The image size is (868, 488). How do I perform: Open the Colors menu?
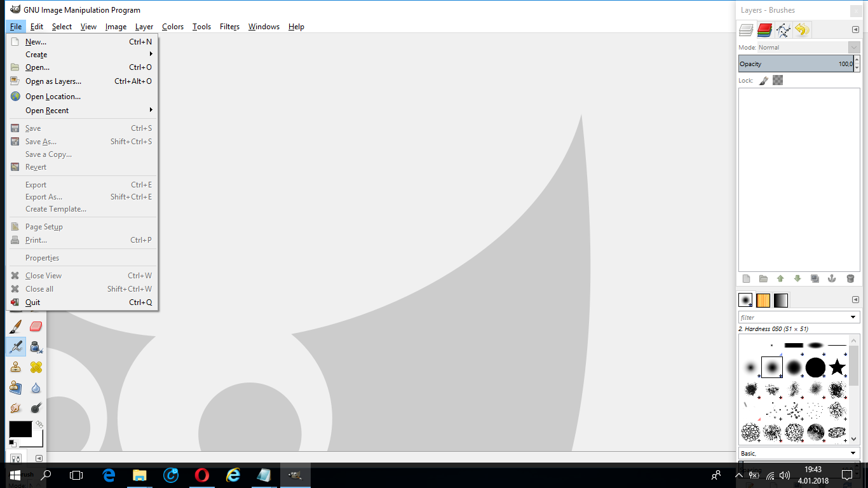[x=173, y=27]
